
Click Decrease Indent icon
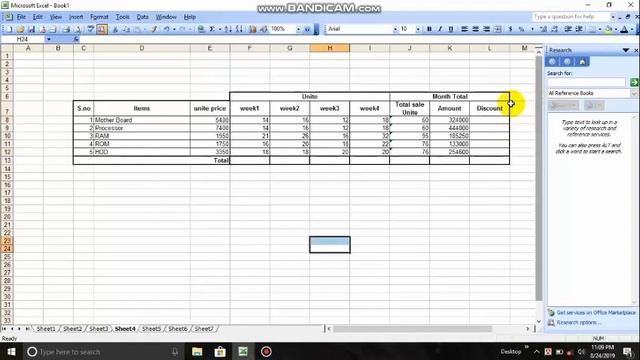568,29
